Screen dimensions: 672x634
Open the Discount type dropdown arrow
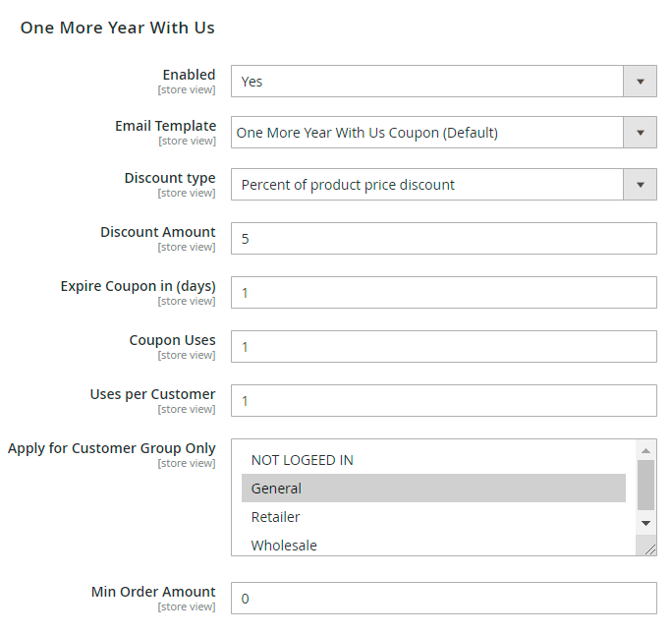[x=640, y=185]
